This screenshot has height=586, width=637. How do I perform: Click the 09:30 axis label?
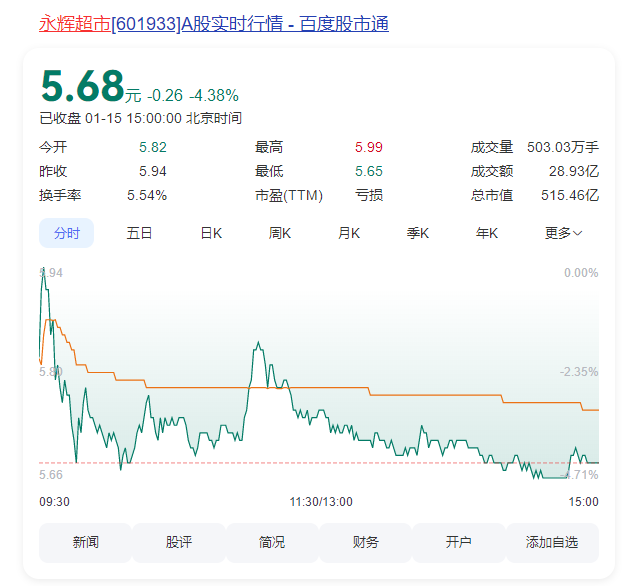[x=54, y=502]
